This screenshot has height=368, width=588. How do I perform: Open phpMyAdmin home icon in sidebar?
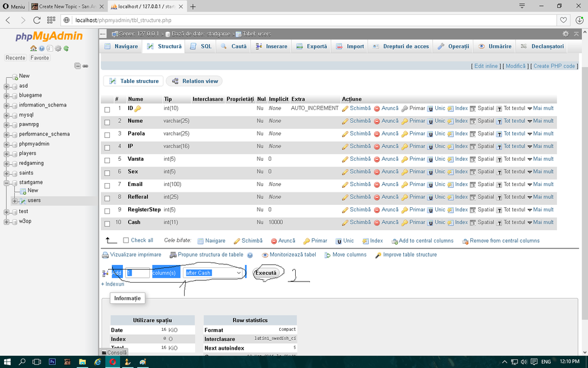click(34, 48)
